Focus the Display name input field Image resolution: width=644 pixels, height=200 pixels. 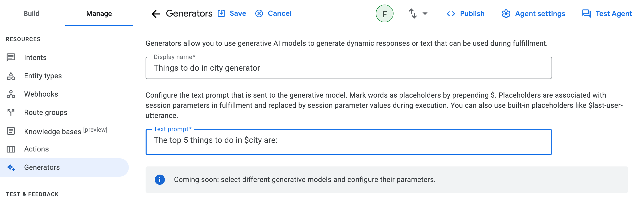[x=348, y=68]
